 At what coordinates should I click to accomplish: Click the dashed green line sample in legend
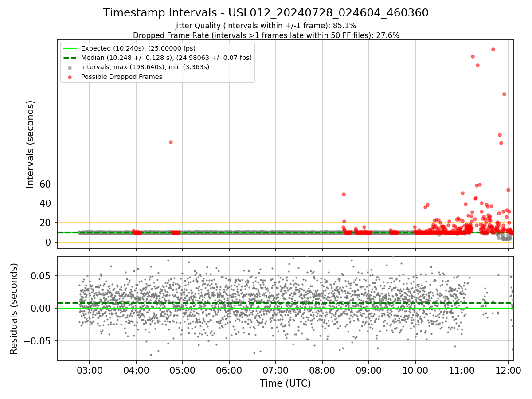coord(70,58)
